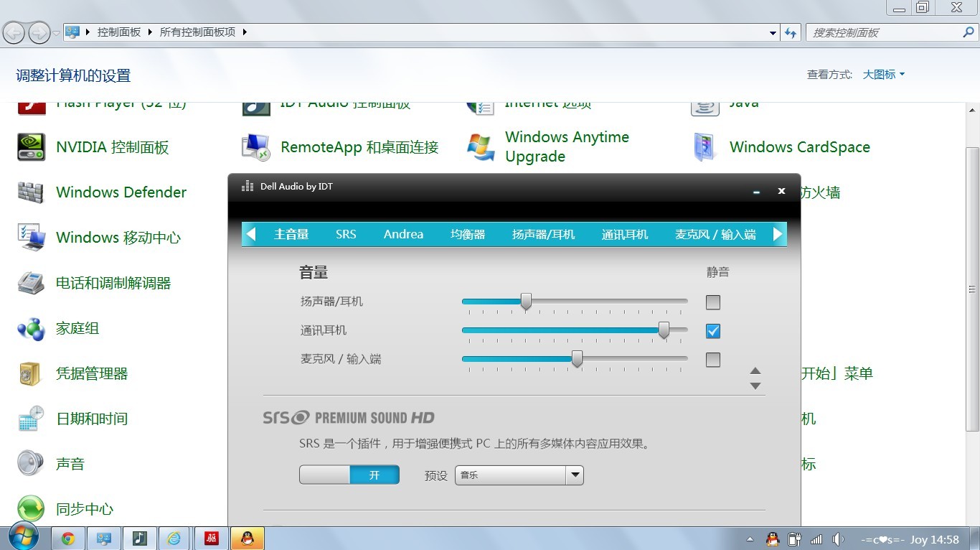Image resolution: width=980 pixels, height=550 pixels.
Task: Switch to 扬声器/耳机 tab
Action: 543,234
